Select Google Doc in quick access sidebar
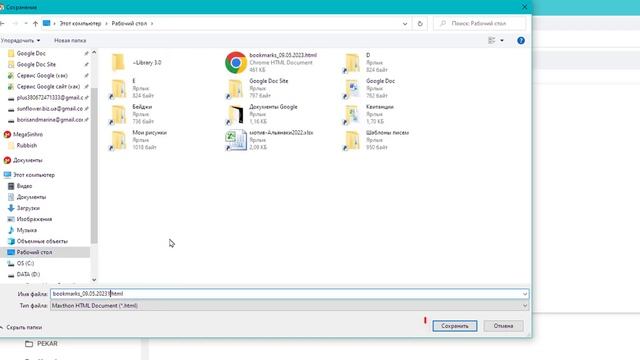 point(31,53)
